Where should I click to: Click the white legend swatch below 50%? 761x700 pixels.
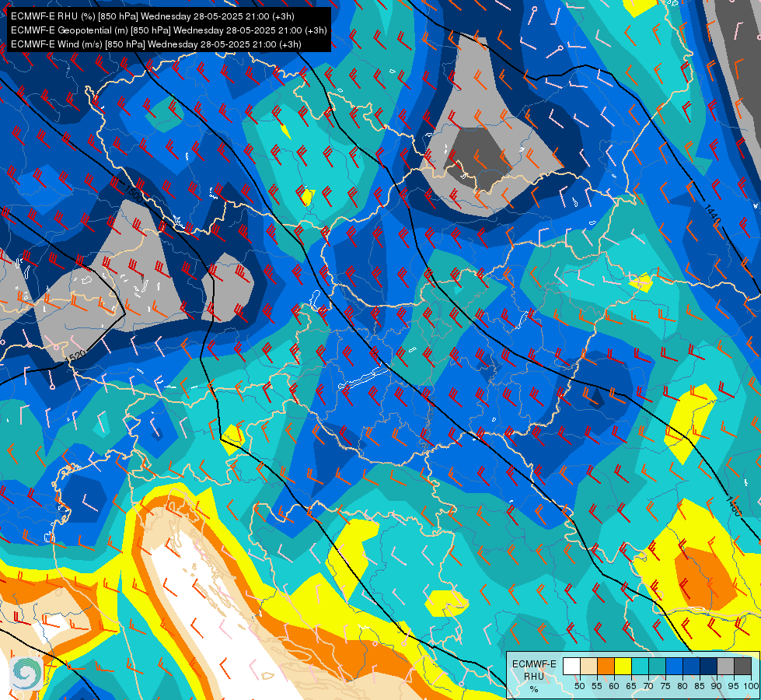571,666
